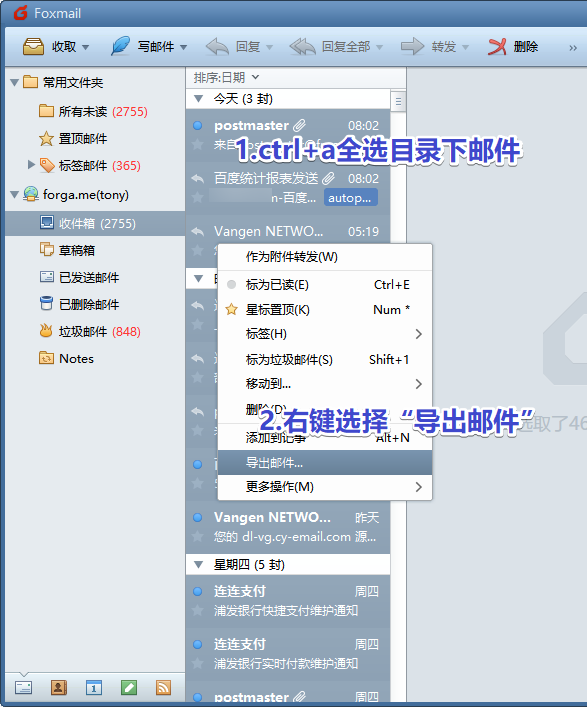Choose 星标置顶(K) in context menu

[325, 310]
